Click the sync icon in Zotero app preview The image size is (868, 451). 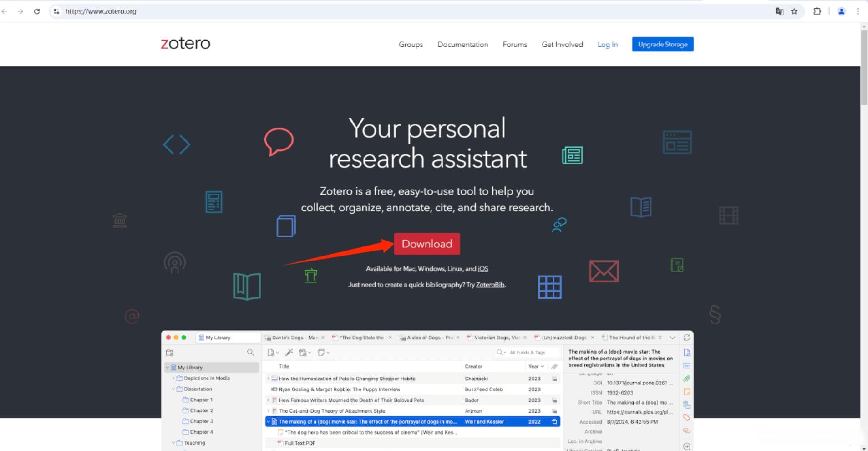[x=686, y=338]
